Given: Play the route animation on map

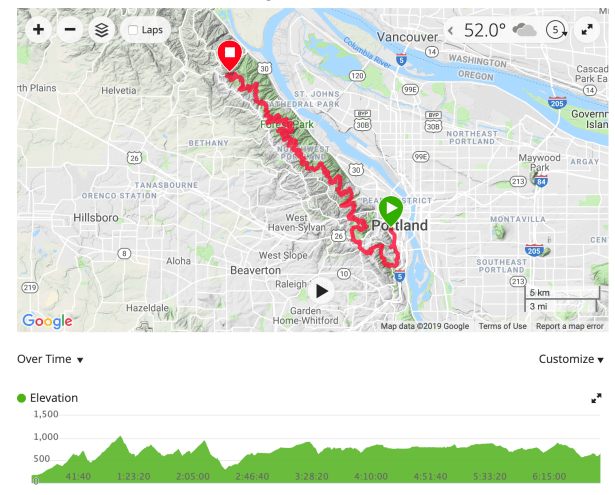Looking at the screenshot, I should pyautogui.click(x=321, y=291).
